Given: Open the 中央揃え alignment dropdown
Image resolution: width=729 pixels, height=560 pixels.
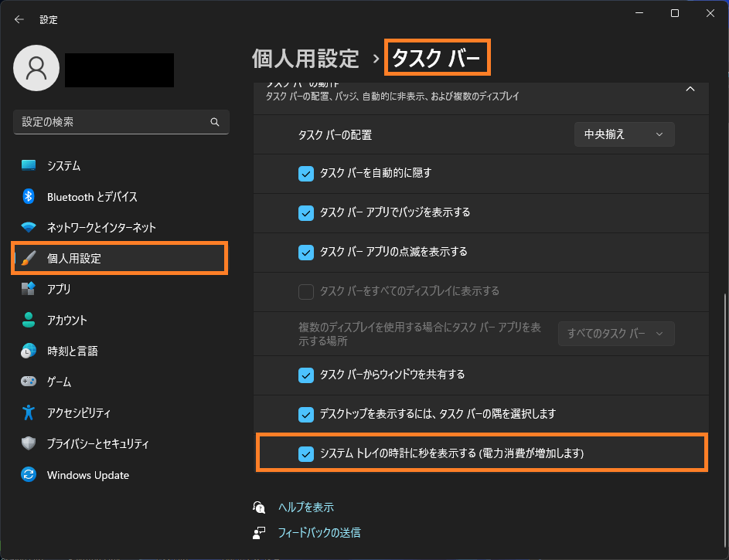Looking at the screenshot, I should 625,134.
